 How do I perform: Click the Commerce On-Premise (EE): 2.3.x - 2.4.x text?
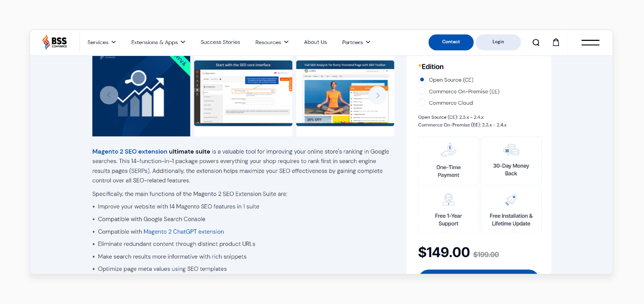tap(462, 125)
